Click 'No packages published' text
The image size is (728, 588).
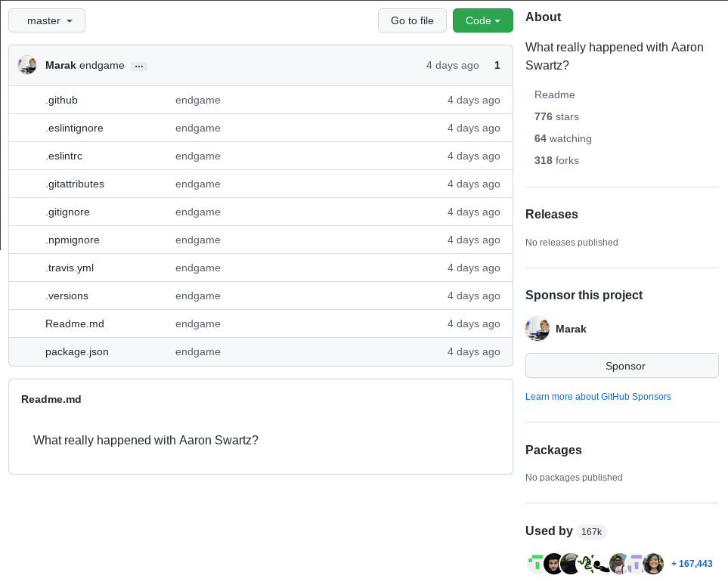tap(574, 478)
